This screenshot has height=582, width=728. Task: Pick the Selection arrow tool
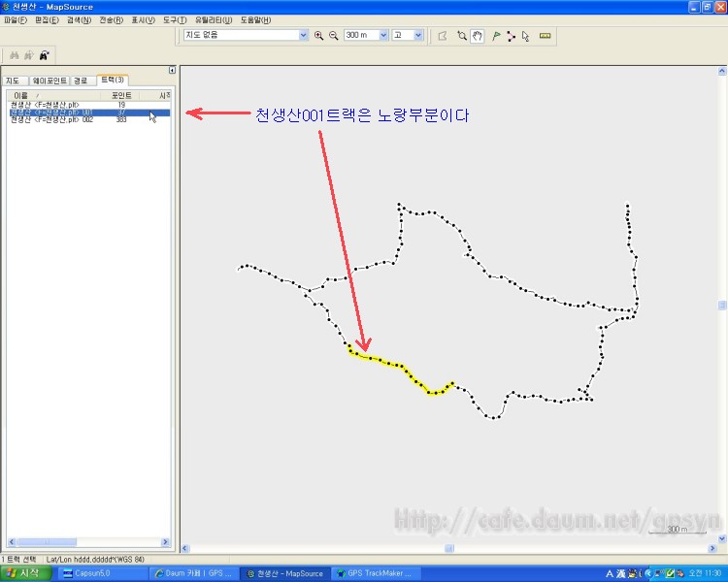pos(525,36)
